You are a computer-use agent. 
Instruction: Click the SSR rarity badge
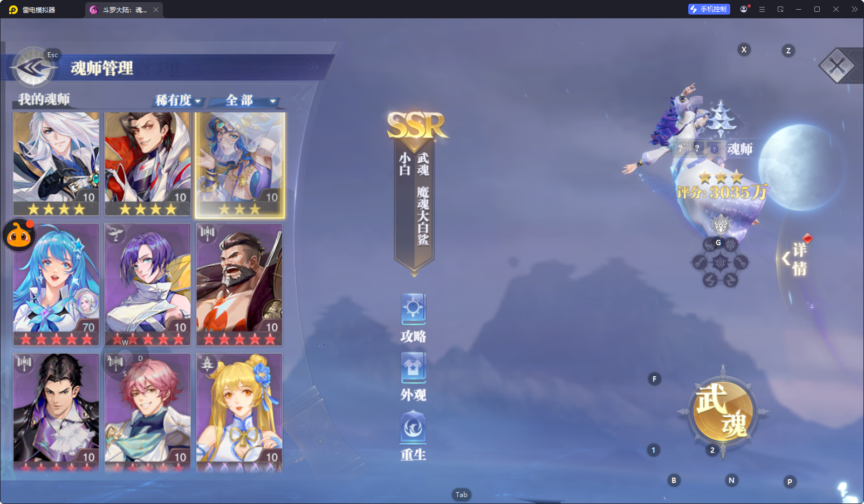(417, 127)
